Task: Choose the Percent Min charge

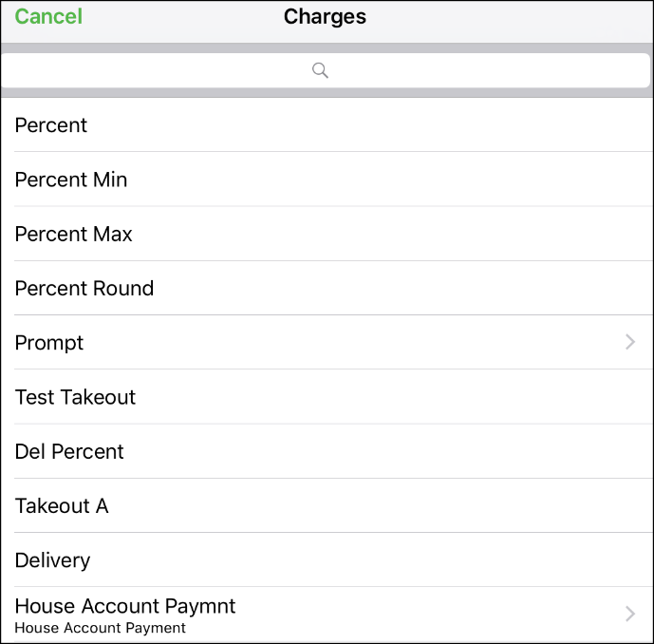Action: tap(327, 180)
